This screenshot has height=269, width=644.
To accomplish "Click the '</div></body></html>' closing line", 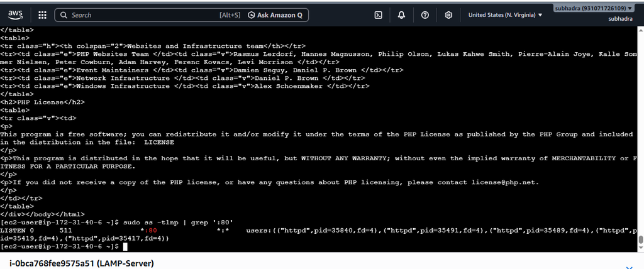I will [x=42, y=214].
